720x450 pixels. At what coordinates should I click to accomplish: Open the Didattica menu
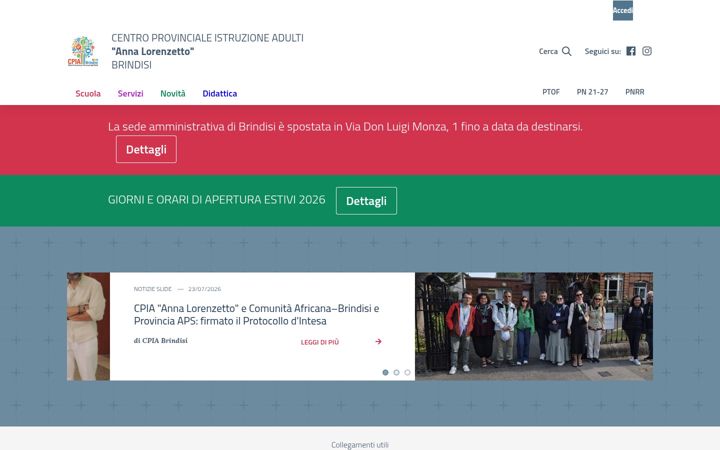click(220, 94)
